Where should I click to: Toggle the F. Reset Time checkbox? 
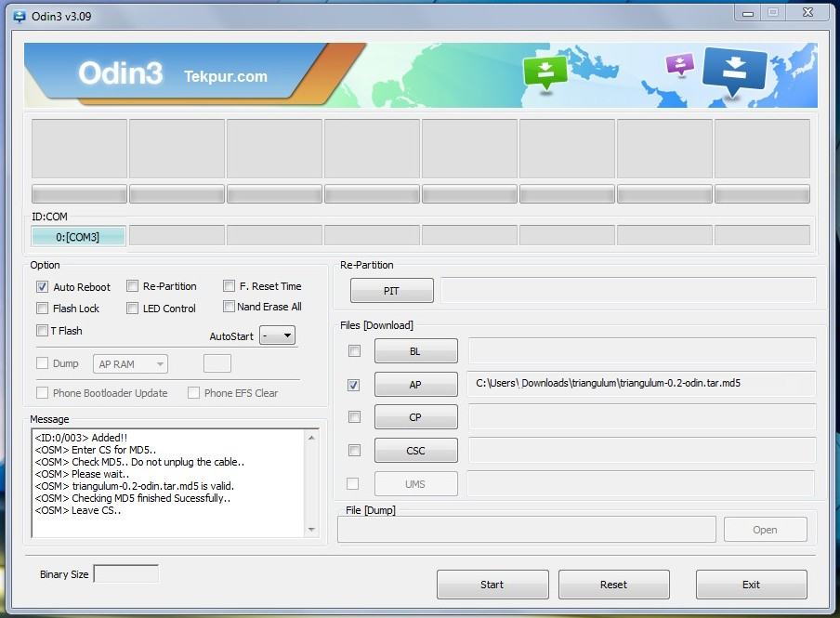229,286
